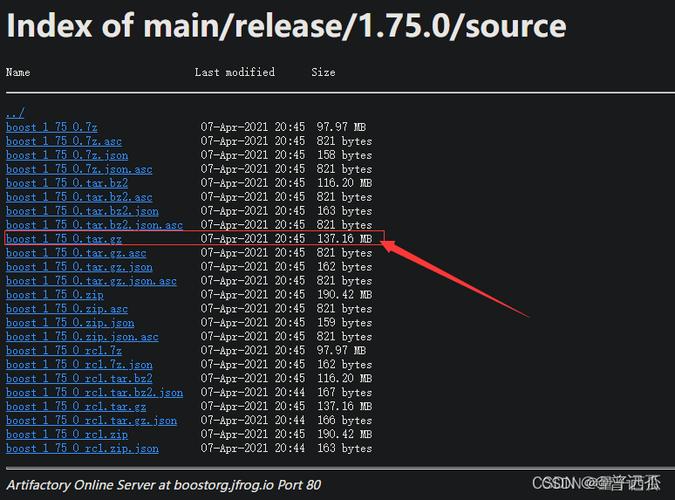Open boost_1_75_0.tar.gz.json.asc link

click(91, 281)
